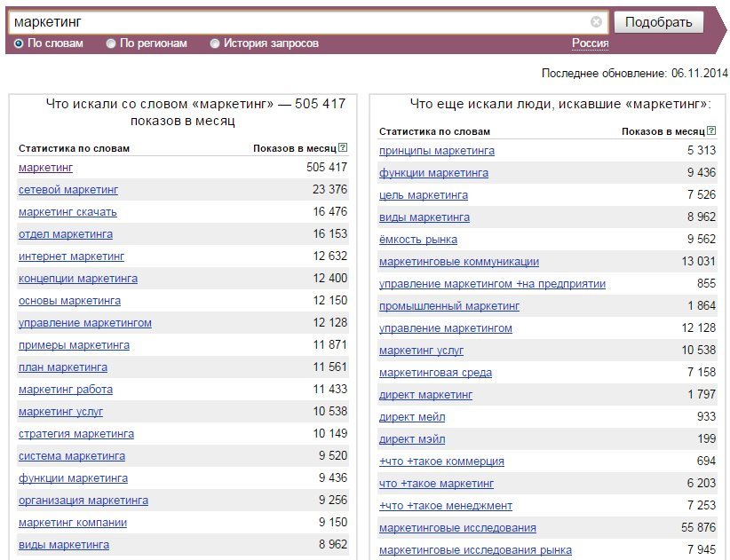
Task: Open 'управление маркетингом +на предприятии' link
Action: coord(493,284)
